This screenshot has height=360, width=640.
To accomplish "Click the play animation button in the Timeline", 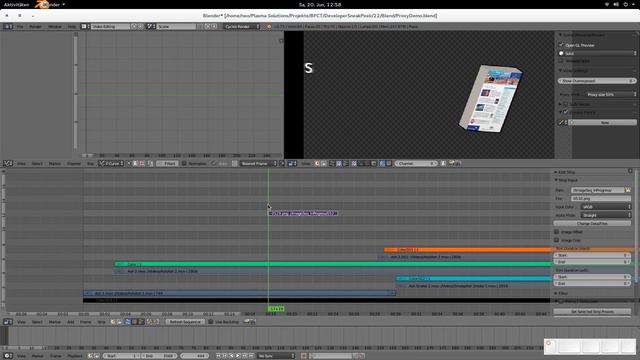I will click(x=238, y=356).
